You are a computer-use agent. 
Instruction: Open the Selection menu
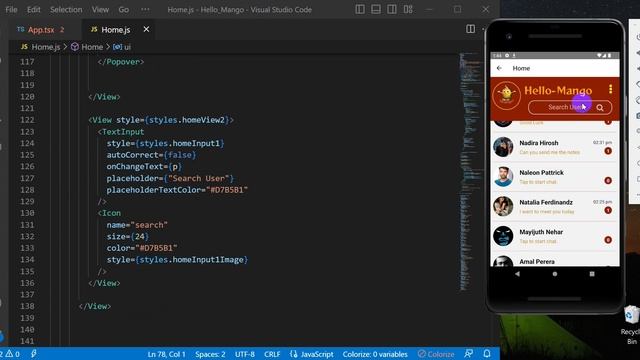[x=66, y=9]
